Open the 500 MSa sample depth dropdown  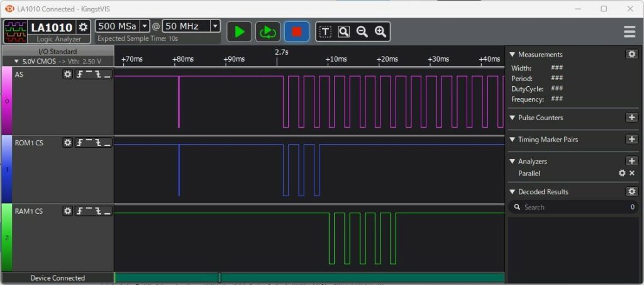pyautogui.click(x=145, y=26)
